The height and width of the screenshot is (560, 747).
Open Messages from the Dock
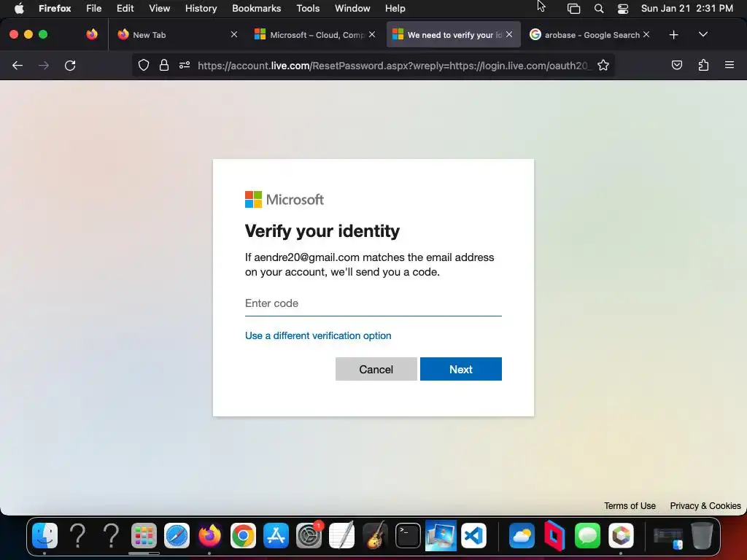(587, 536)
